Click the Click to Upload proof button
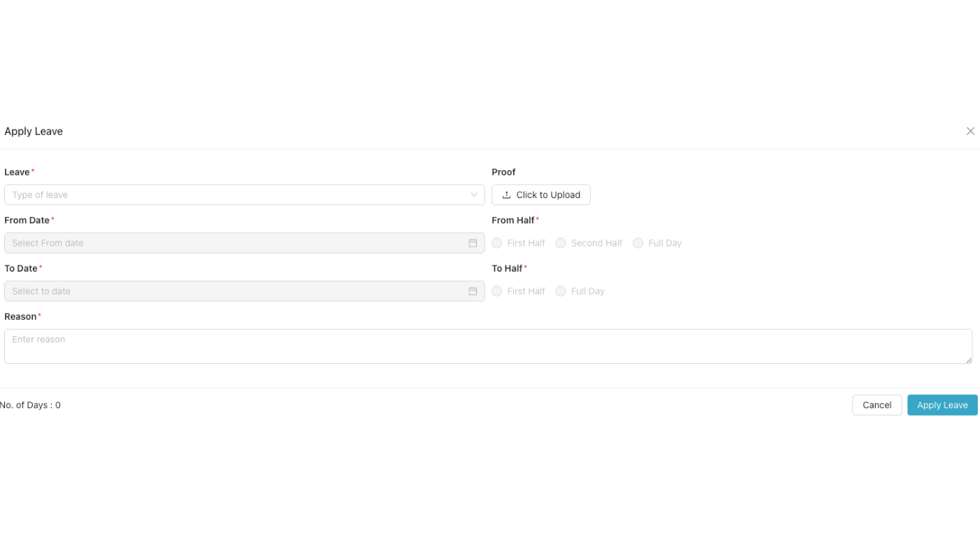 click(541, 195)
